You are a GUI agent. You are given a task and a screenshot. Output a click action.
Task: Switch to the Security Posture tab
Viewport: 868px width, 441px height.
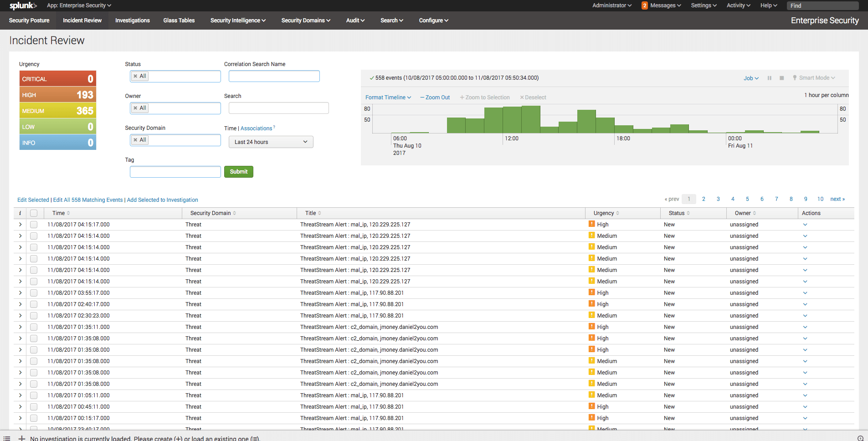tap(29, 20)
